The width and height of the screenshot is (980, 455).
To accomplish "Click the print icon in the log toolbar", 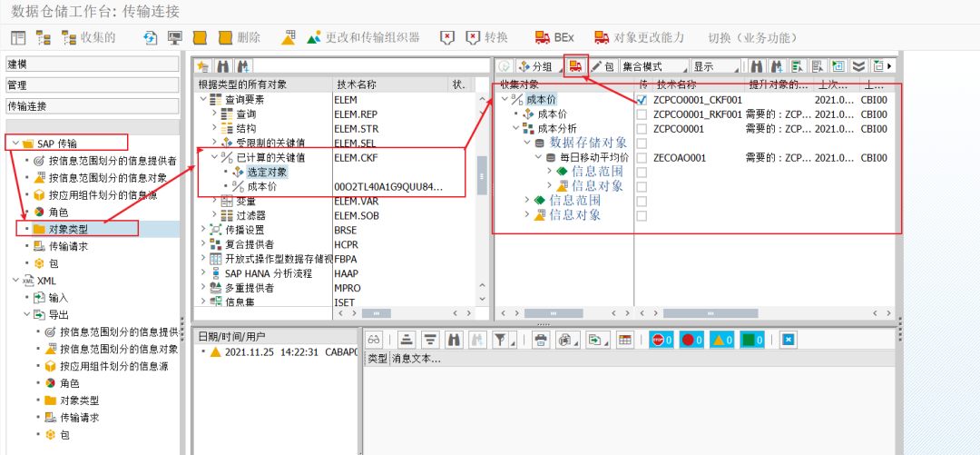I will click(541, 340).
